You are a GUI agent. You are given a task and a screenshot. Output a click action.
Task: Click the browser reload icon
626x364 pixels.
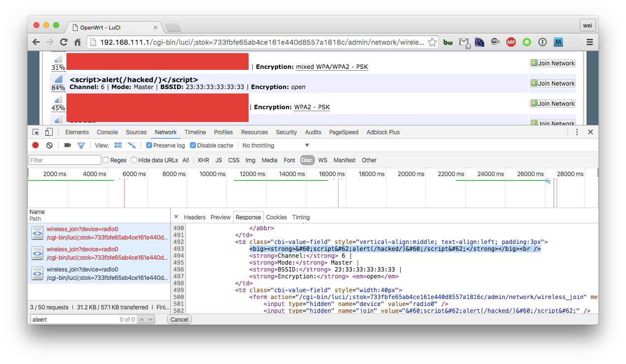click(x=63, y=42)
